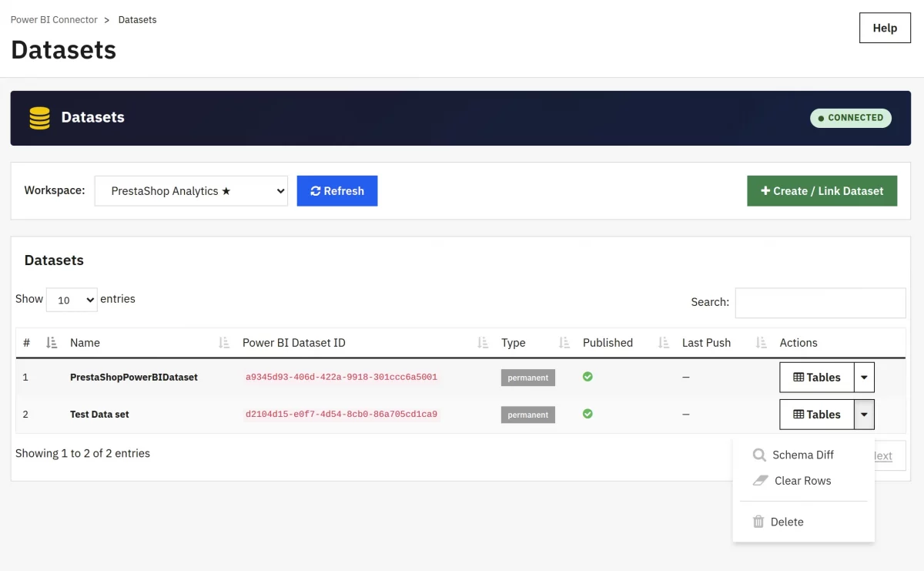Image resolution: width=924 pixels, height=571 pixels.
Task: Click the Type column header
Action: tap(514, 343)
